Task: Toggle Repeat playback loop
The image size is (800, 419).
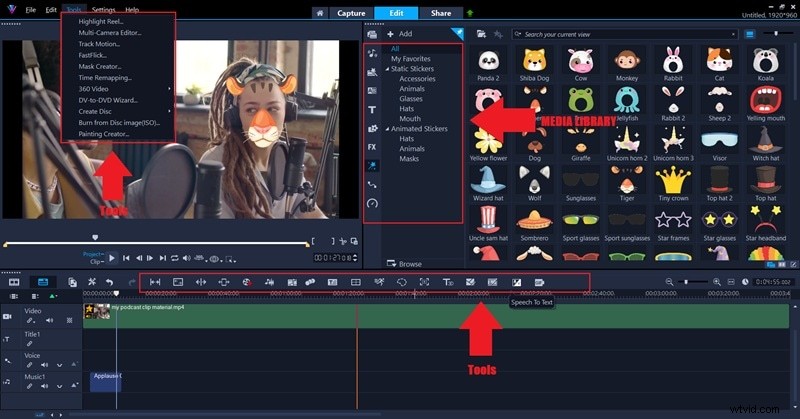Action: point(174,258)
